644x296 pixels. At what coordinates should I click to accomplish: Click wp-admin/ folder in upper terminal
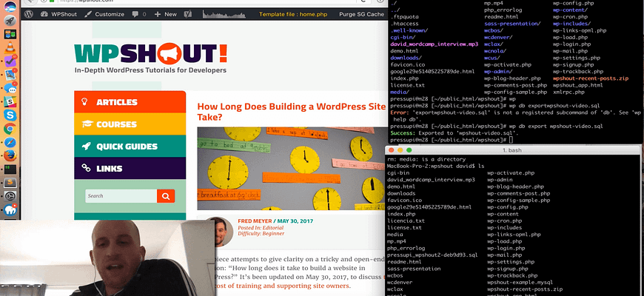(x=498, y=72)
